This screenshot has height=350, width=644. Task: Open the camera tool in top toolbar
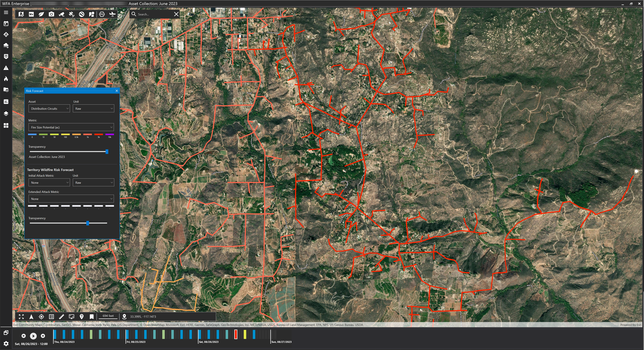(x=51, y=14)
